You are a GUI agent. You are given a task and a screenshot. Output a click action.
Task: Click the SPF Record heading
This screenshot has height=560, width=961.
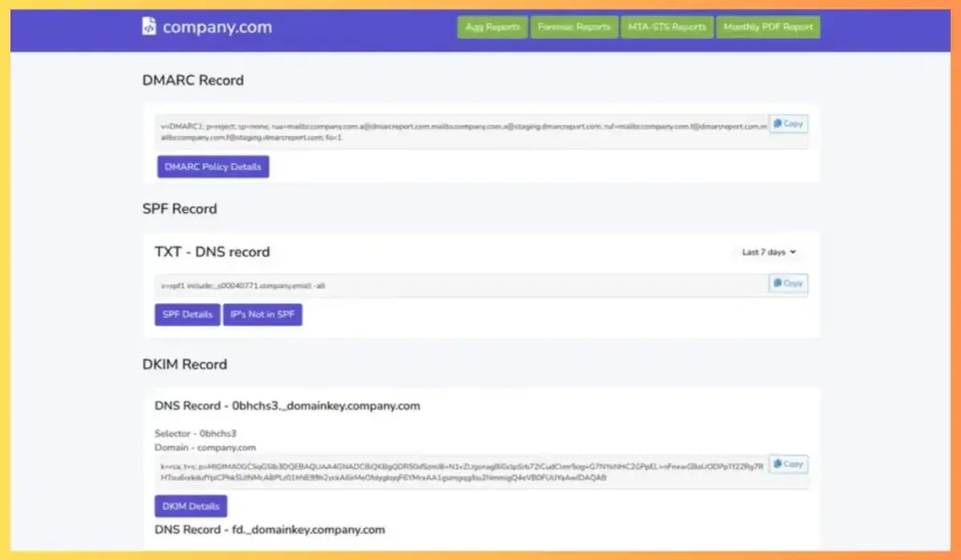tap(179, 209)
